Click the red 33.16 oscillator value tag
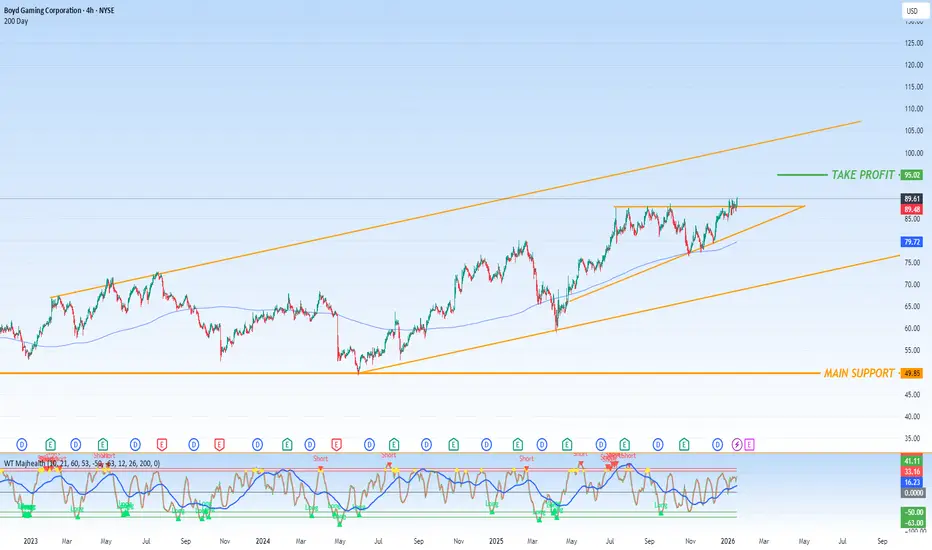This screenshot has height=550, width=932. (x=913, y=472)
